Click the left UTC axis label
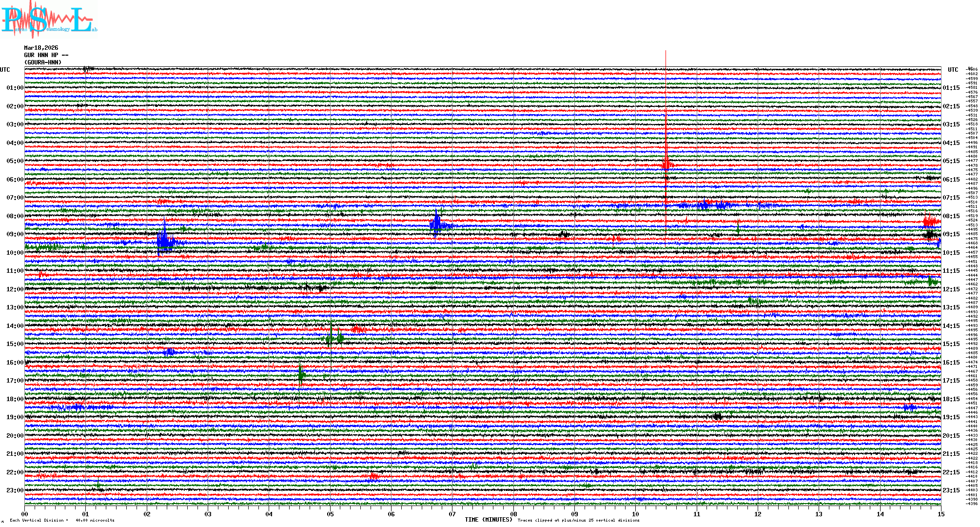Screen dimensions: 980x527 [x=5, y=70]
